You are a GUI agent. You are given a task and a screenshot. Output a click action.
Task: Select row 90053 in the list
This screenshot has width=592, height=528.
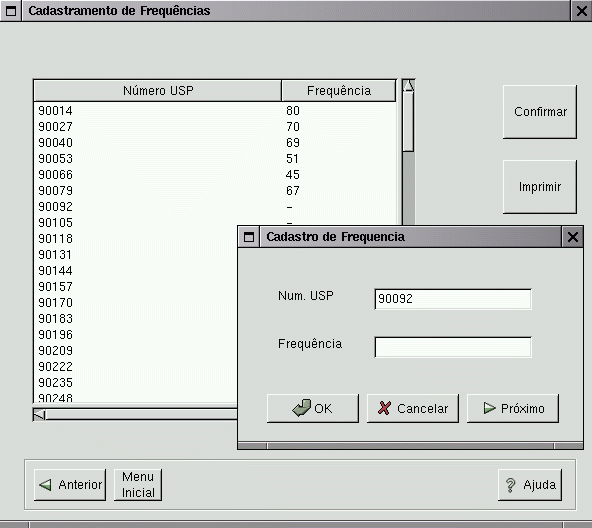[215, 159]
